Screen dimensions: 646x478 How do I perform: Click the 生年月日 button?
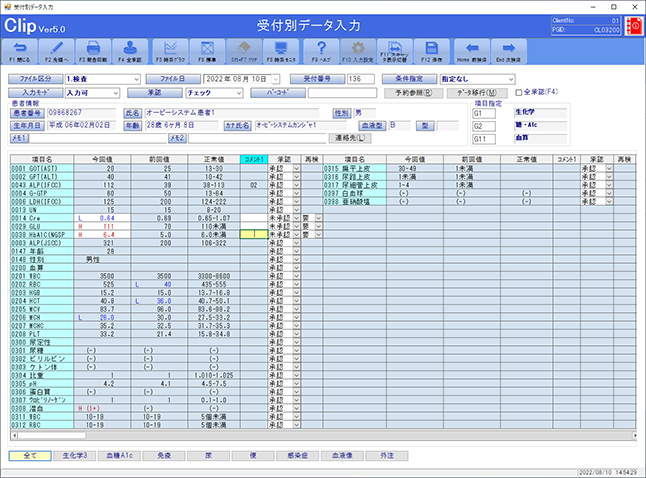click(x=27, y=126)
